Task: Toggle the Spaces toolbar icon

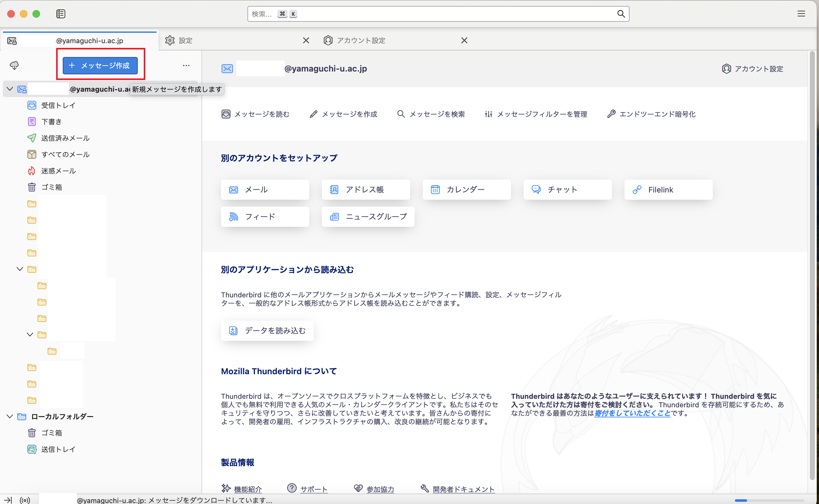Action: [x=61, y=14]
